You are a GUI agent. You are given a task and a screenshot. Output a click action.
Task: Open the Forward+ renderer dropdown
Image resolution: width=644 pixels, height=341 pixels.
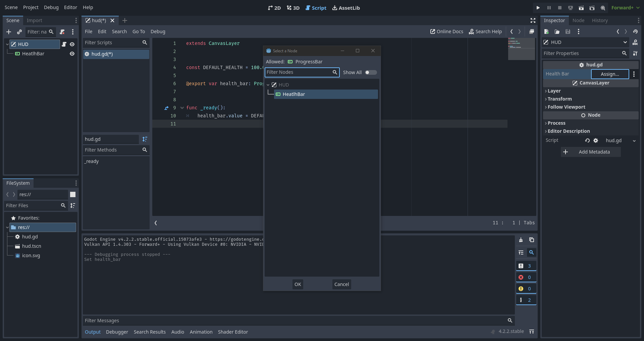(625, 8)
